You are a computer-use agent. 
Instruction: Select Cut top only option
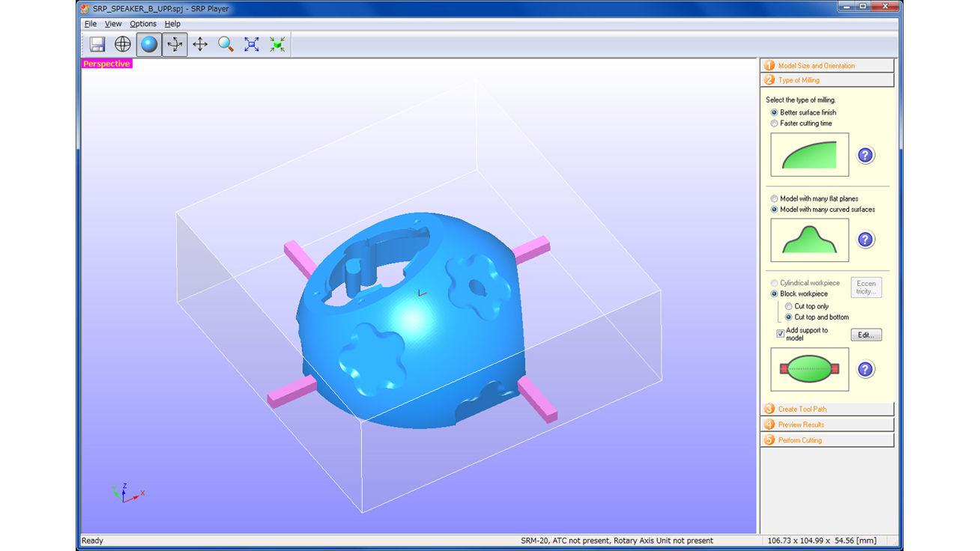[x=789, y=306]
